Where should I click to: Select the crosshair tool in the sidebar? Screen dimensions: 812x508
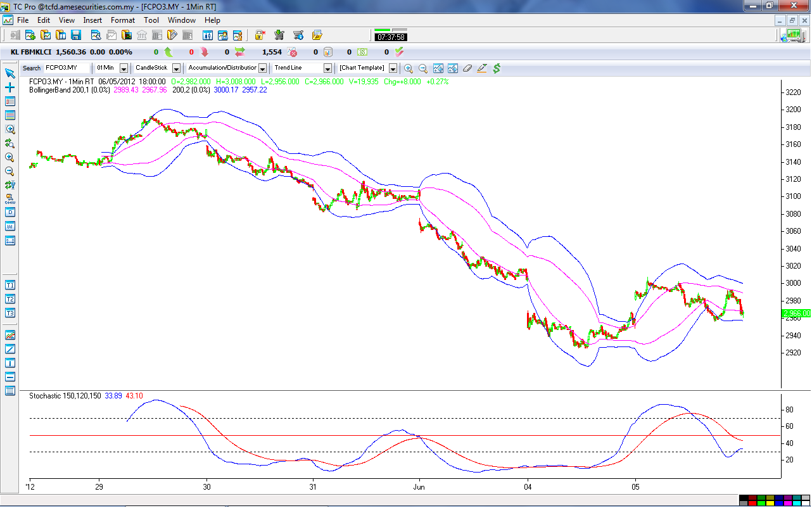point(9,87)
